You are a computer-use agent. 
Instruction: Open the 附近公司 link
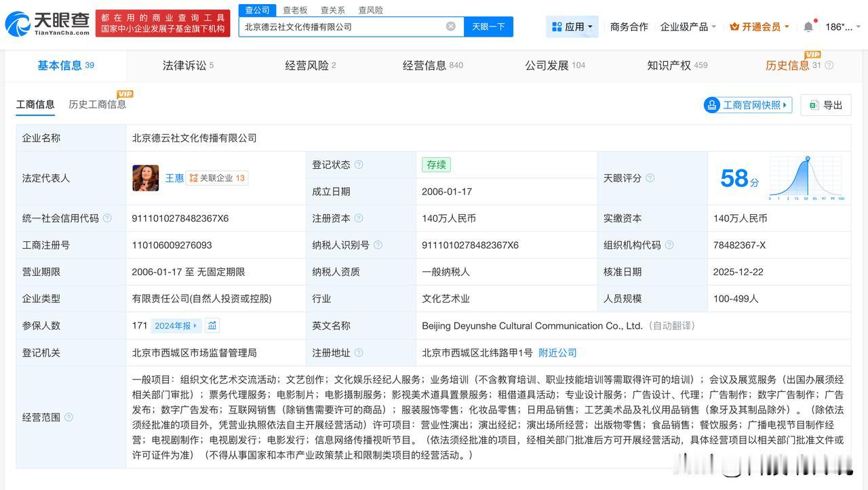point(557,353)
